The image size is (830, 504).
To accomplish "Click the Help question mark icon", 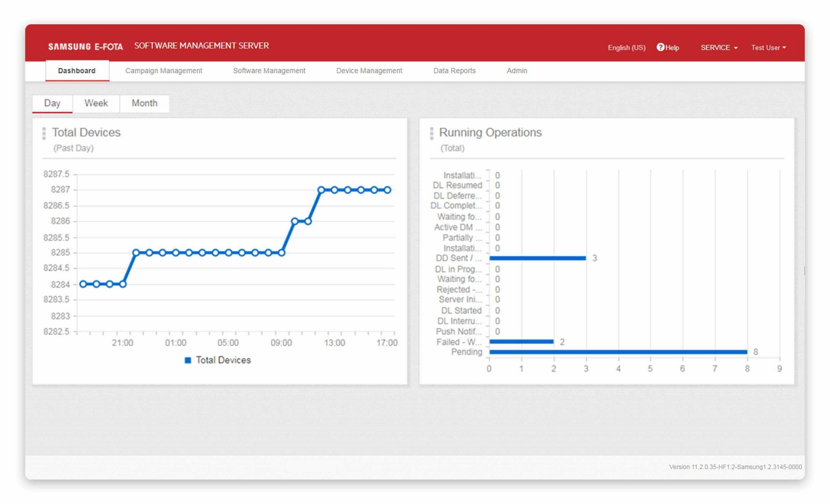I will point(660,47).
